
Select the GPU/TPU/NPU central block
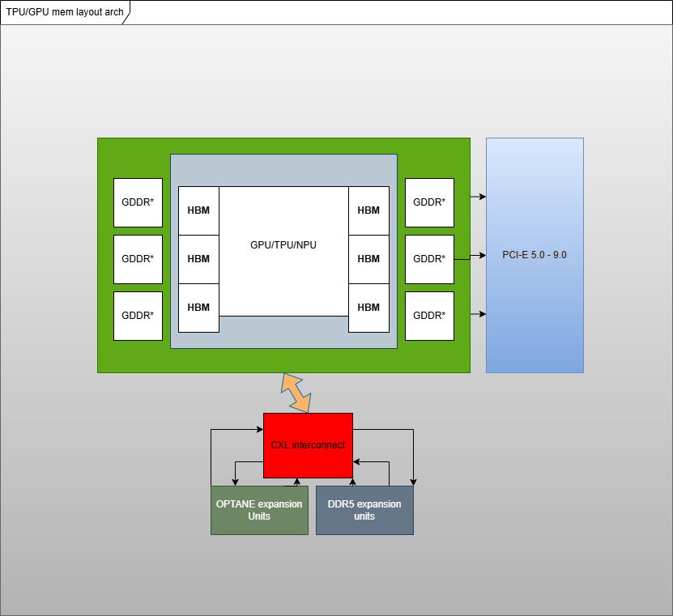coord(283,251)
